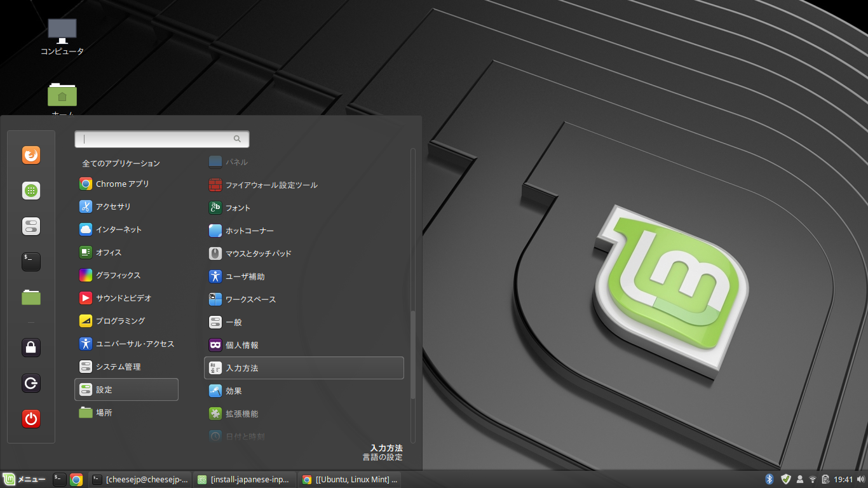Click the red power-off icon
Image resolution: width=868 pixels, height=488 pixels.
point(31,419)
